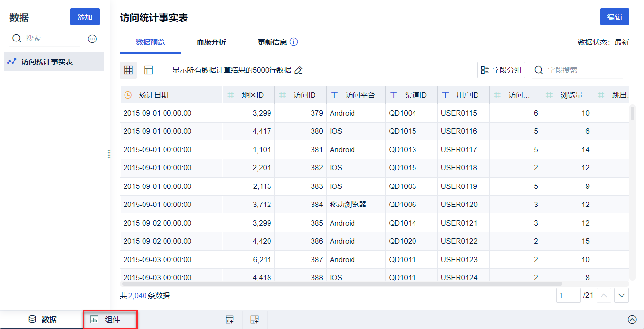Click the numeric type icon of 地区ID column

pos(231,95)
